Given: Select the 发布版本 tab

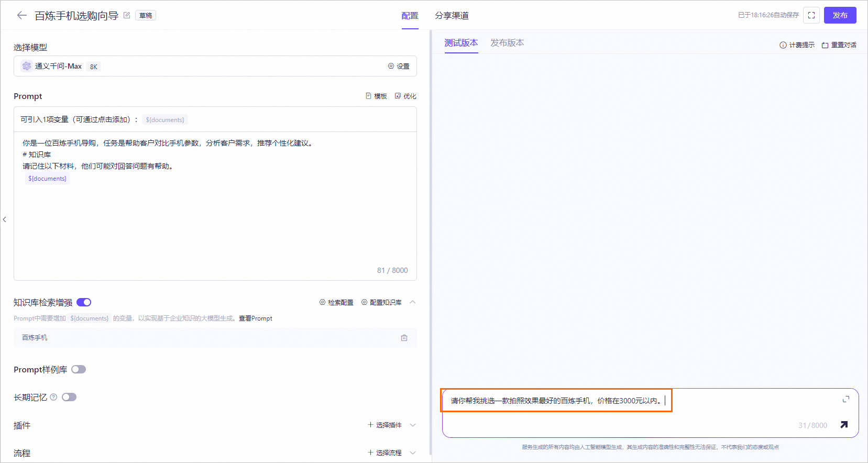Looking at the screenshot, I should (x=507, y=43).
